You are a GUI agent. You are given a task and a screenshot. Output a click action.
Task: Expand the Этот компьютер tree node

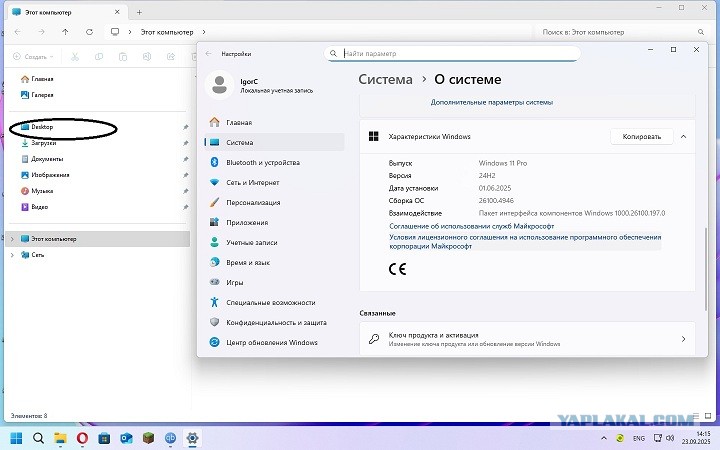pyautogui.click(x=12, y=239)
